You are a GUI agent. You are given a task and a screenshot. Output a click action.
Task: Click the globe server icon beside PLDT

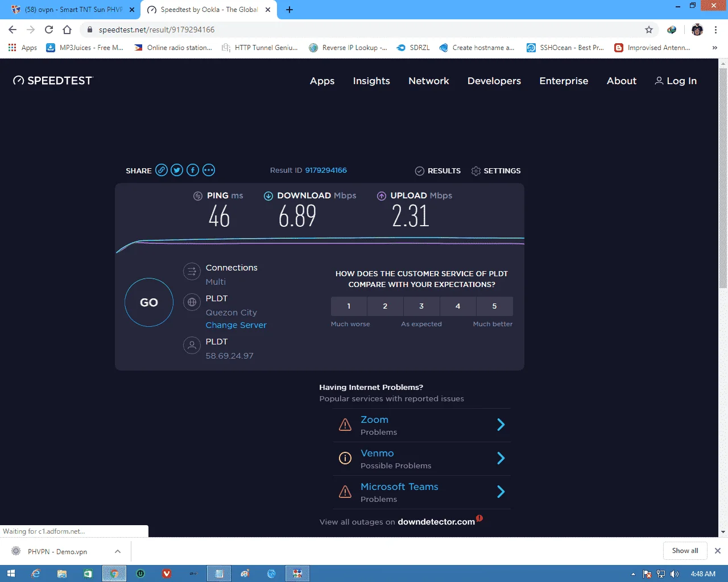coord(192,302)
